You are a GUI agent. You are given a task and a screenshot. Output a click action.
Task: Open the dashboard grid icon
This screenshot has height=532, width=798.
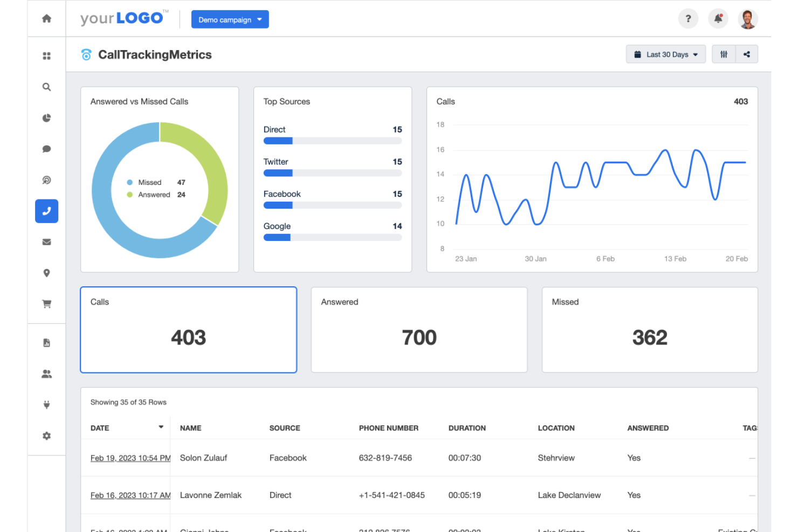(47, 56)
